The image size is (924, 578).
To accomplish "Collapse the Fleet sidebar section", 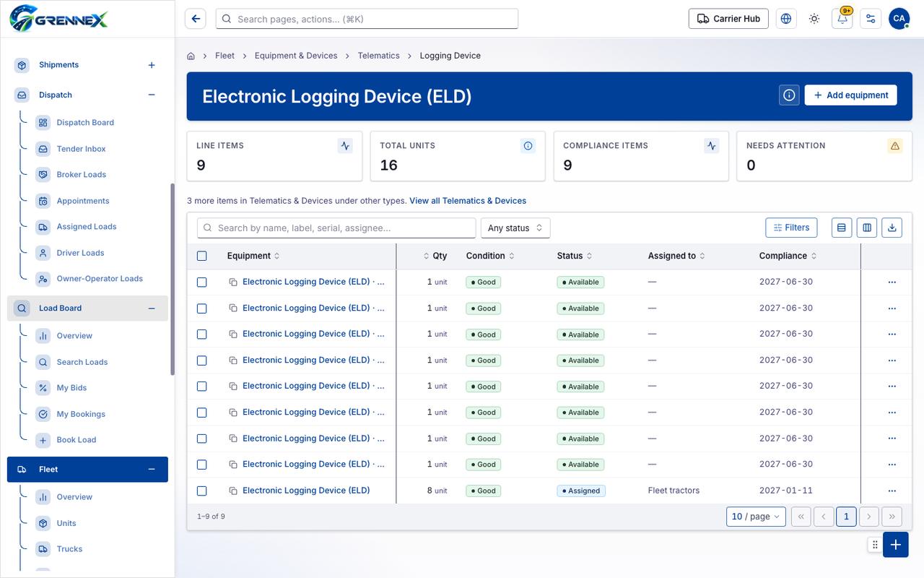I will [152, 470].
